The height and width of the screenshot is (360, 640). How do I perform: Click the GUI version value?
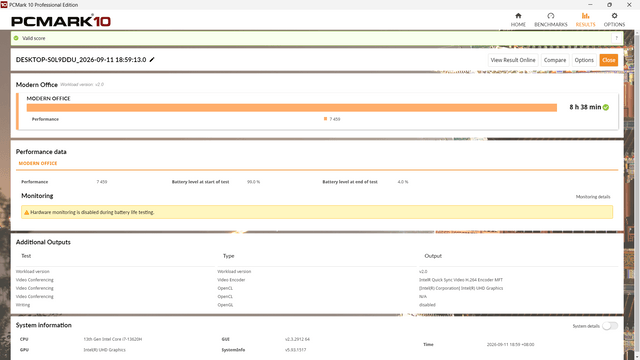tap(297, 339)
